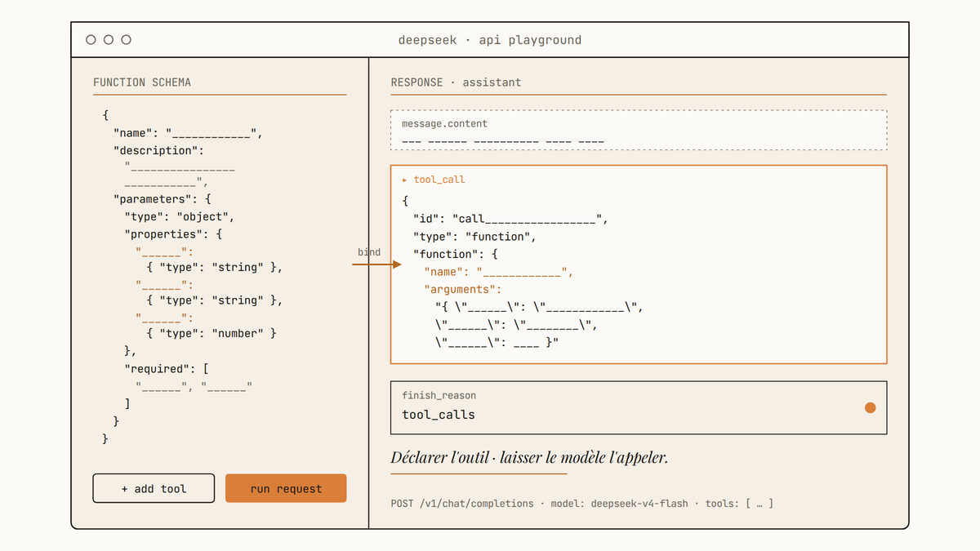
Task: Click POST /v1/chat/completions text
Action: [462, 504]
